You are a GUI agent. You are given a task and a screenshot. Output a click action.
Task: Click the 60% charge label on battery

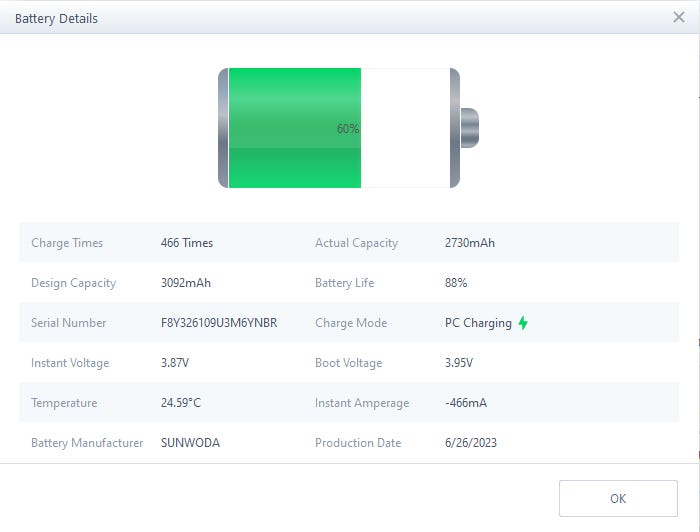point(348,129)
